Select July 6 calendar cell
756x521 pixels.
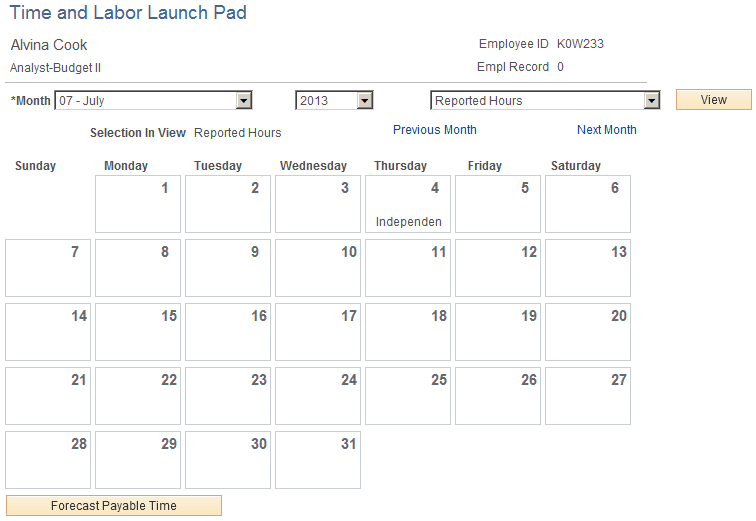pos(588,204)
